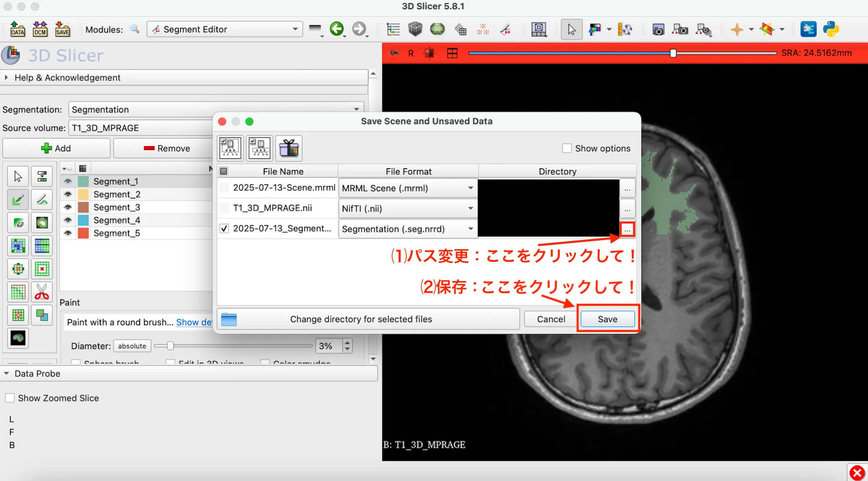Select the Grow from seeds effect
Screen dimensions: 868x481
pos(18,246)
